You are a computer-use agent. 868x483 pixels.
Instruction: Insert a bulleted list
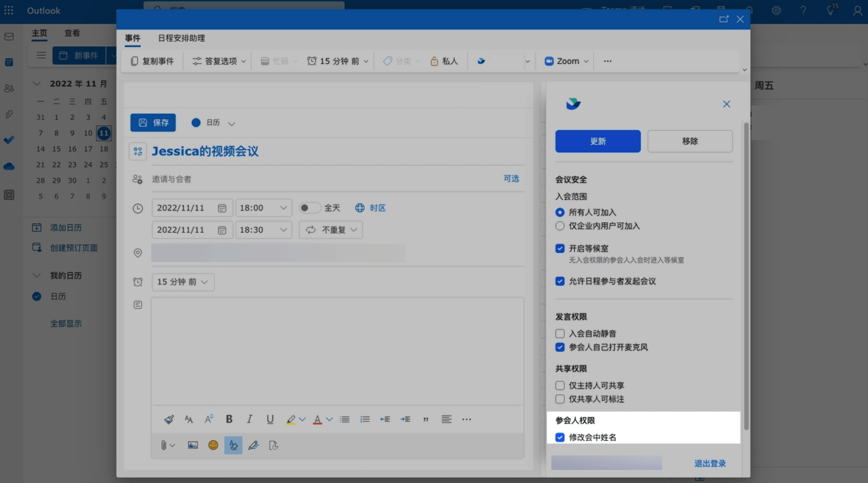point(344,419)
